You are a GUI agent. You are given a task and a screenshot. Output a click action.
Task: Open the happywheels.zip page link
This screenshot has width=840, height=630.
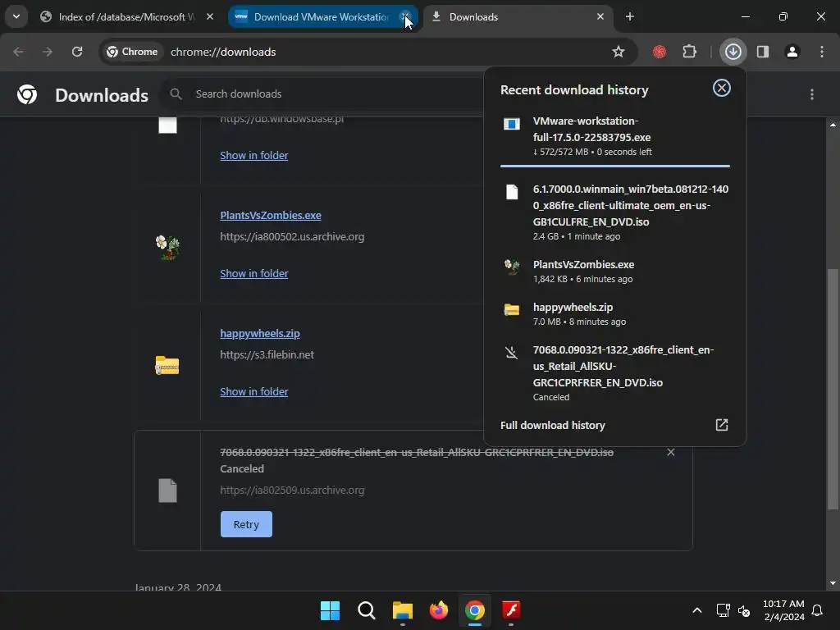(260, 334)
